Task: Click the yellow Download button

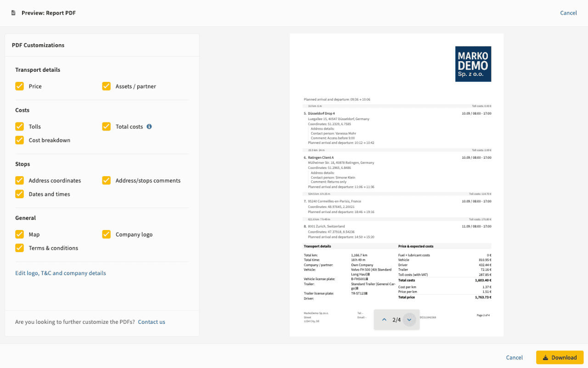Action: click(x=560, y=357)
